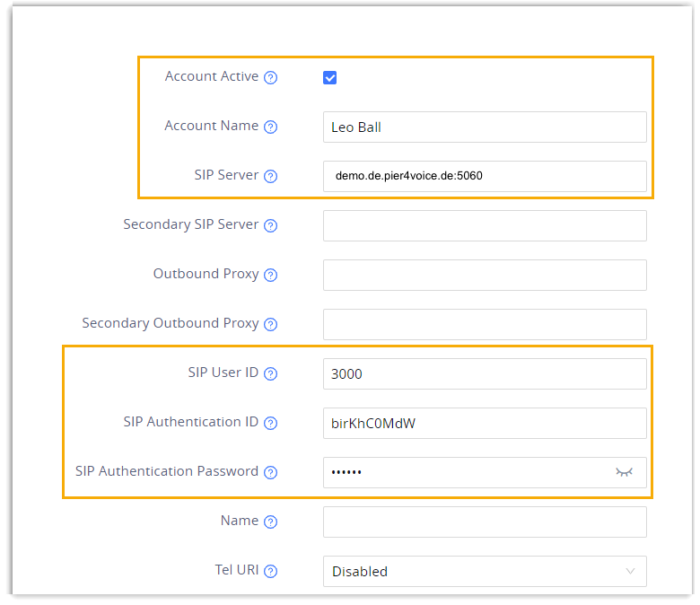Select the SIP User ID field with 3000
The width and height of the screenshot is (700, 605).
click(485, 373)
